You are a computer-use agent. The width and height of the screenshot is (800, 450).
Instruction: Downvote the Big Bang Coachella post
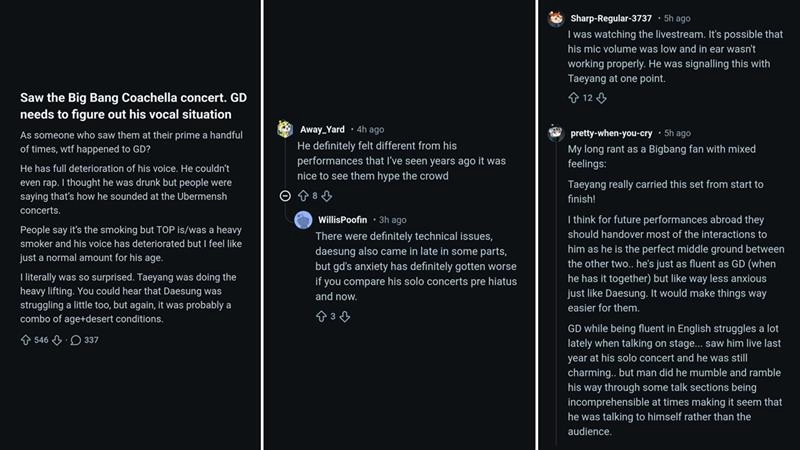coord(57,340)
